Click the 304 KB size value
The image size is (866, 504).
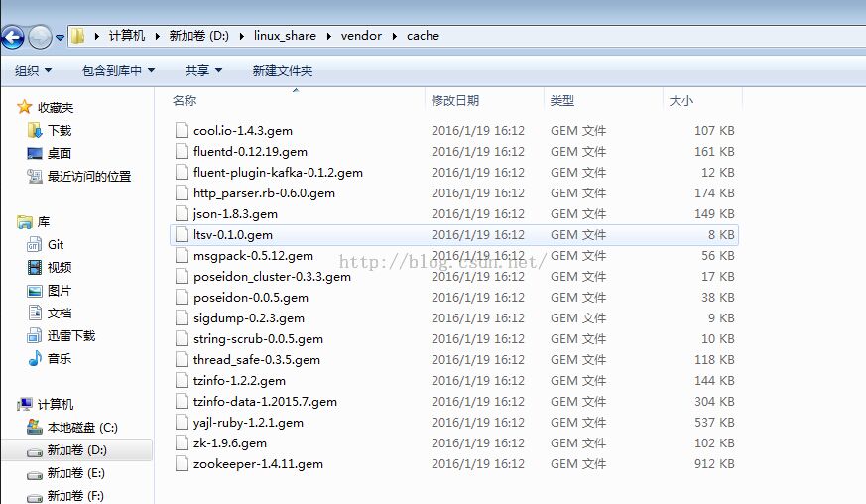coord(714,402)
